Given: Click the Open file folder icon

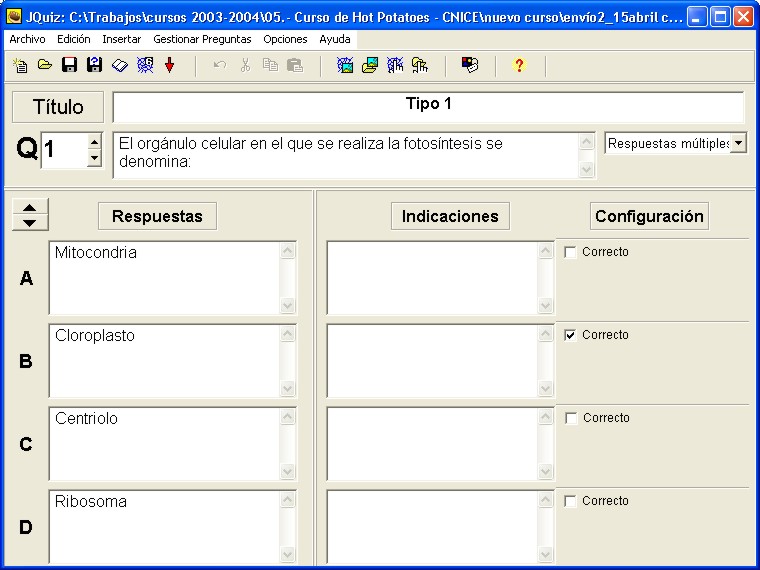Looking at the screenshot, I should click(45, 66).
